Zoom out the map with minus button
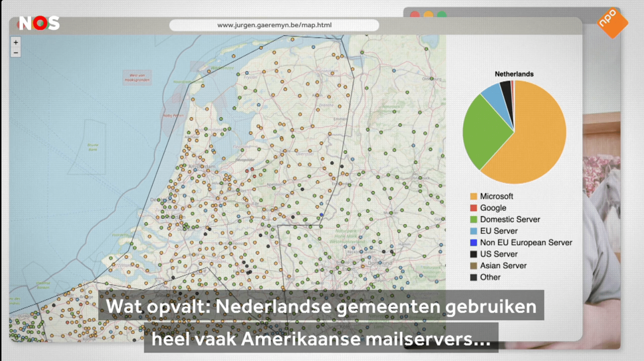Screen dimensions: 644x361 [x=16, y=53]
